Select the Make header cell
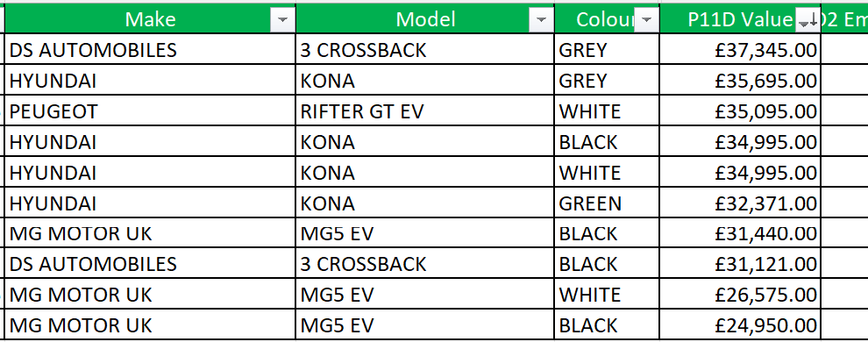This screenshot has height=342, width=868. click(151, 19)
